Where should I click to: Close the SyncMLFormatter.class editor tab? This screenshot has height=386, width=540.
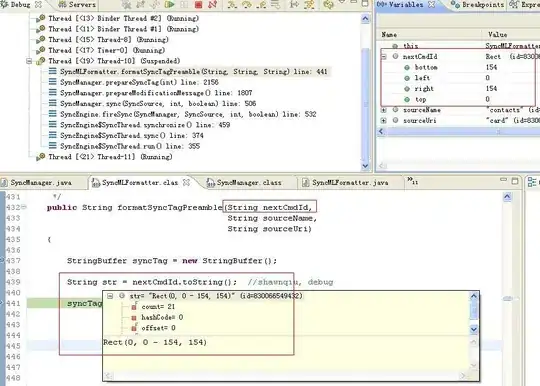(x=186, y=182)
